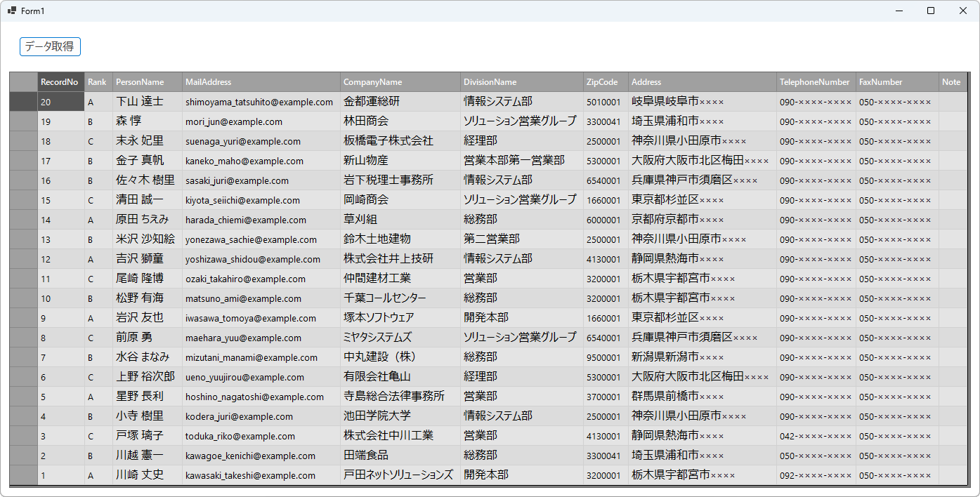Click the Note column header
Screen dimensions: 980x497
(x=953, y=82)
